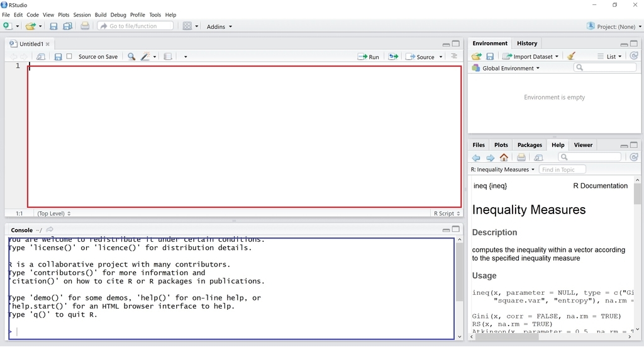Click the Help home icon

[x=504, y=157]
